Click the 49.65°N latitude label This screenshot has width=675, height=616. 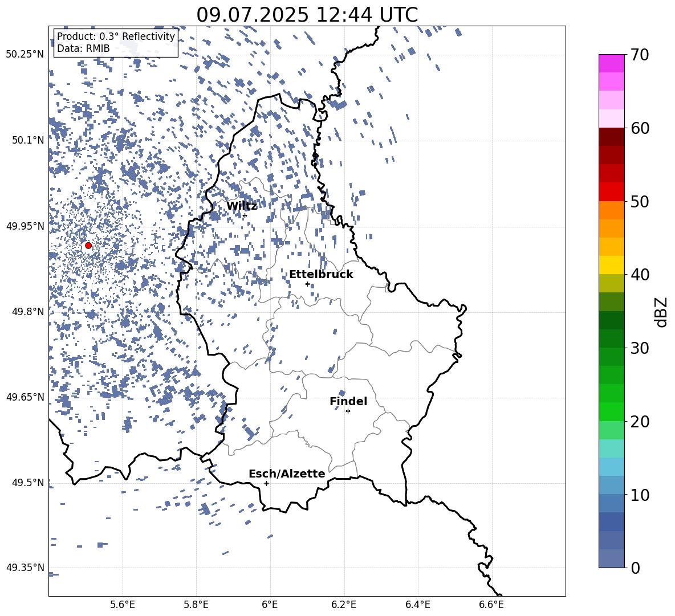tap(25, 397)
